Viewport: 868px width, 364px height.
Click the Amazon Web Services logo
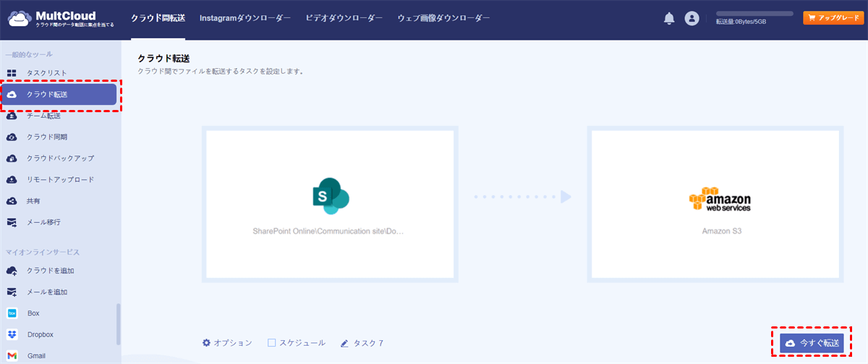(720, 198)
